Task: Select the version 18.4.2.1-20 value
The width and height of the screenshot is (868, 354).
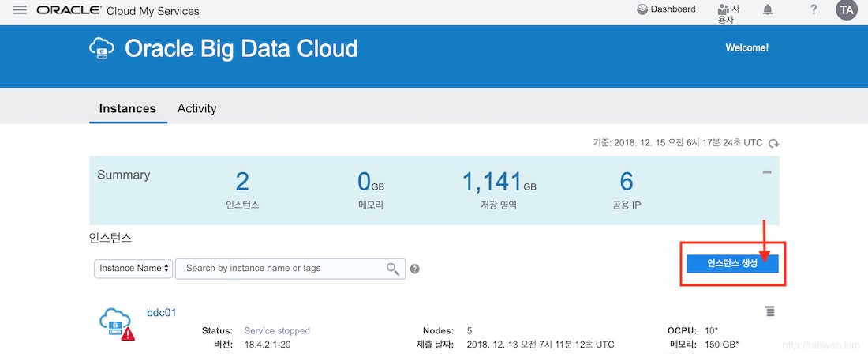Action: pos(268,345)
